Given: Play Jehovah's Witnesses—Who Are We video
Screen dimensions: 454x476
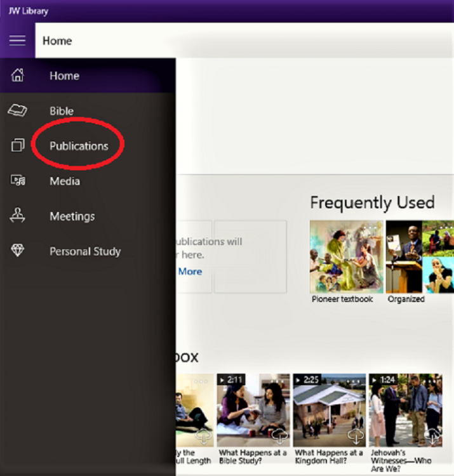Looking at the screenshot, I should (x=405, y=410).
